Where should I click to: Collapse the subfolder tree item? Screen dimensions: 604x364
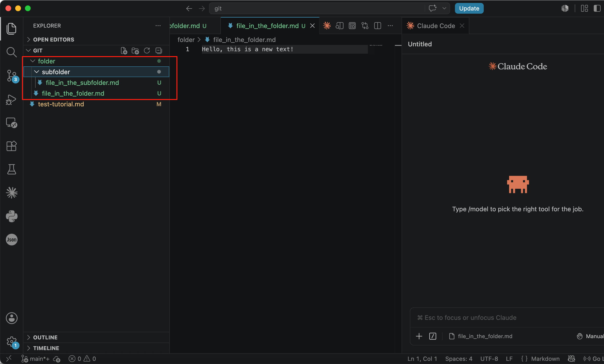click(96, 72)
